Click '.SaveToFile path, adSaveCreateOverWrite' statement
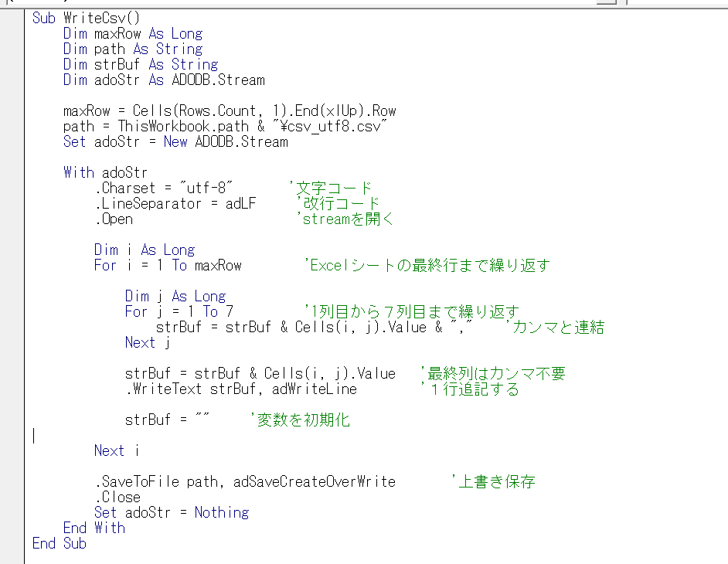Viewport: 728px width, 564px height. click(x=245, y=481)
